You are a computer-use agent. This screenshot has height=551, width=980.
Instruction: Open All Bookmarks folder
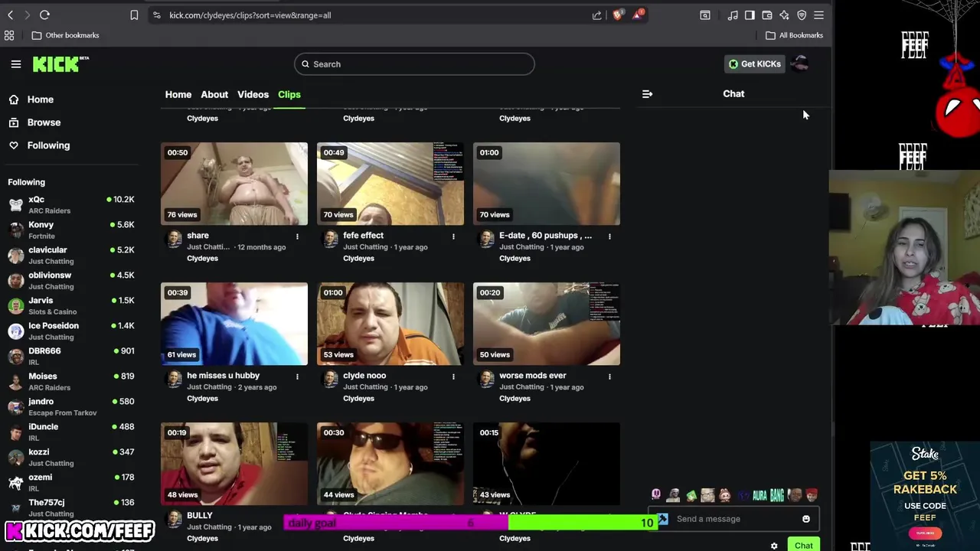click(795, 35)
